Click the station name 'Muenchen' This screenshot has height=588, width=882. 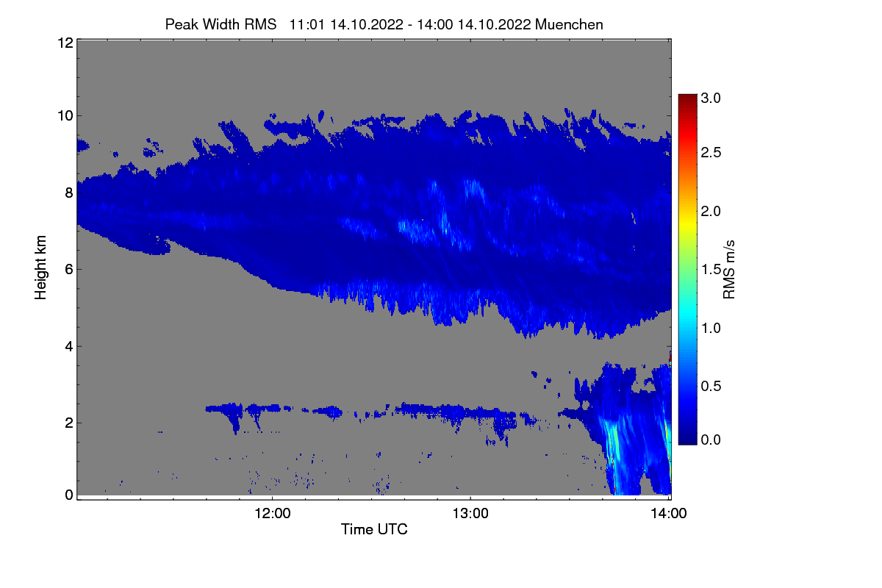coord(570,24)
